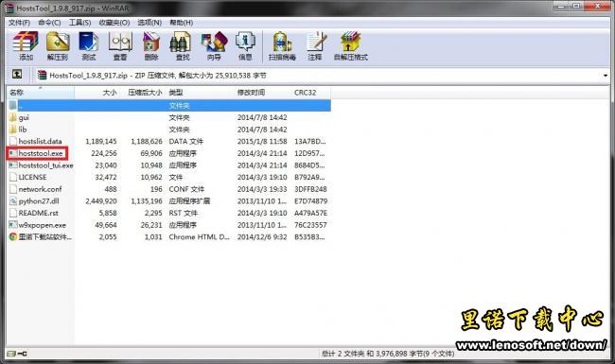615x364 pixels.
Task: Open the File (文件) menu
Action: pyautogui.click(x=19, y=23)
